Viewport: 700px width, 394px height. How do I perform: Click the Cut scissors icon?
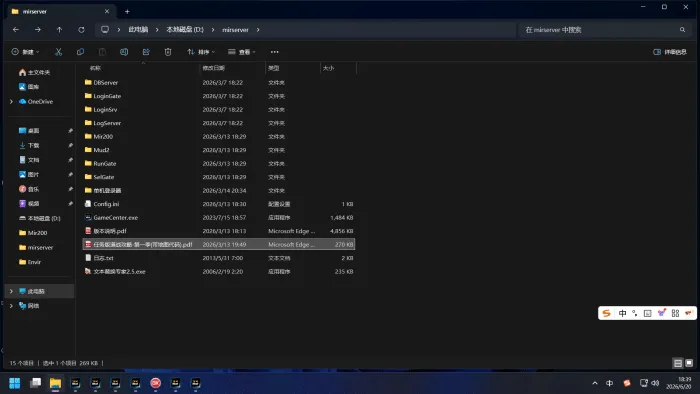(x=58, y=52)
